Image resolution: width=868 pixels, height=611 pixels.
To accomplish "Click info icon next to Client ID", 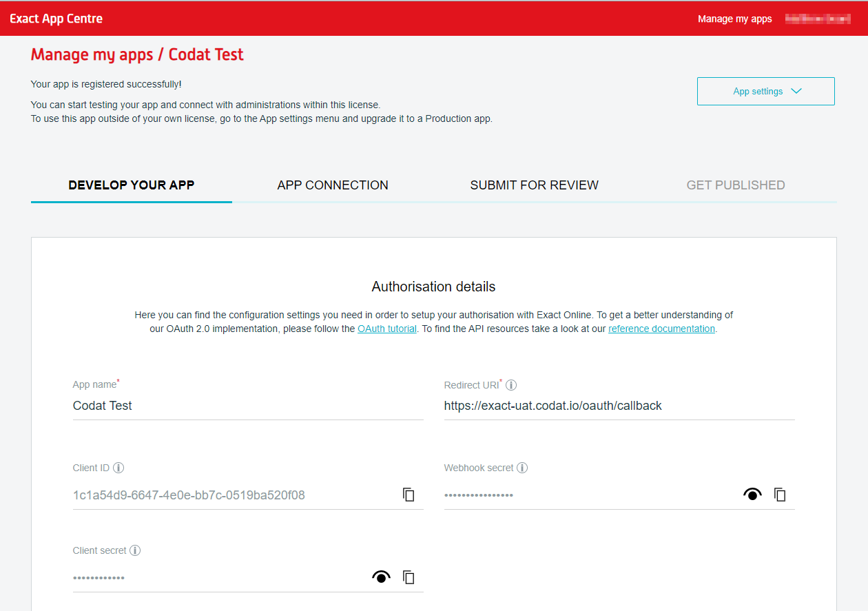I will click(x=118, y=468).
